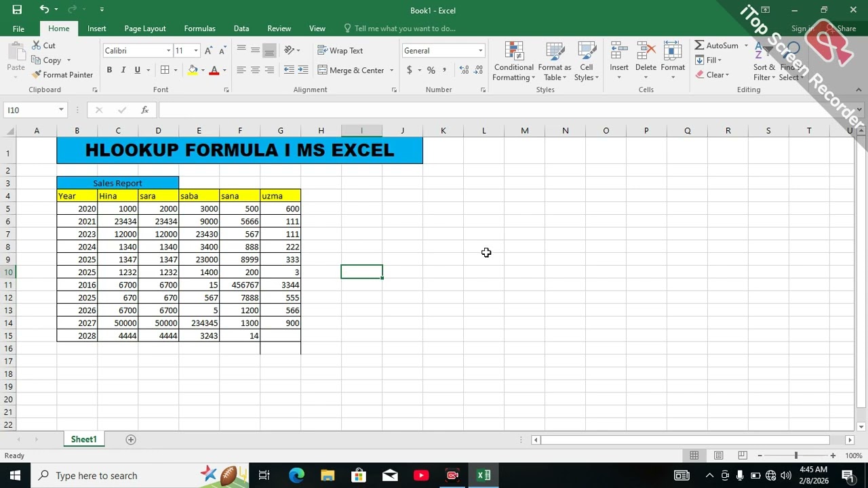868x488 pixels.
Task: Add new sheet with plus button
Action: click(x=131, y=439)
